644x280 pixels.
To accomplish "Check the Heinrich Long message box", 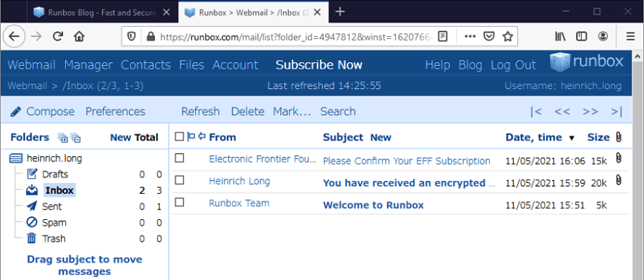I will (x=179, y=180).
